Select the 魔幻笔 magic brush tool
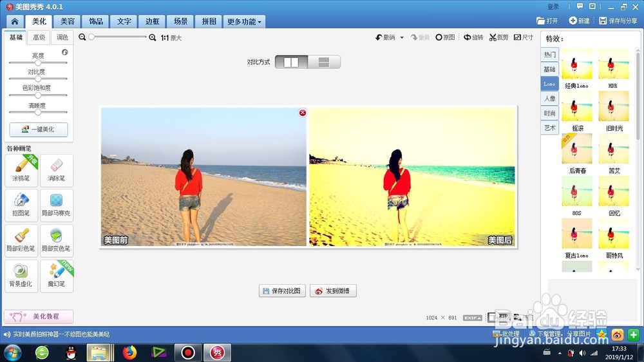This screenshot has width=644, height=362. pos(57,276)
